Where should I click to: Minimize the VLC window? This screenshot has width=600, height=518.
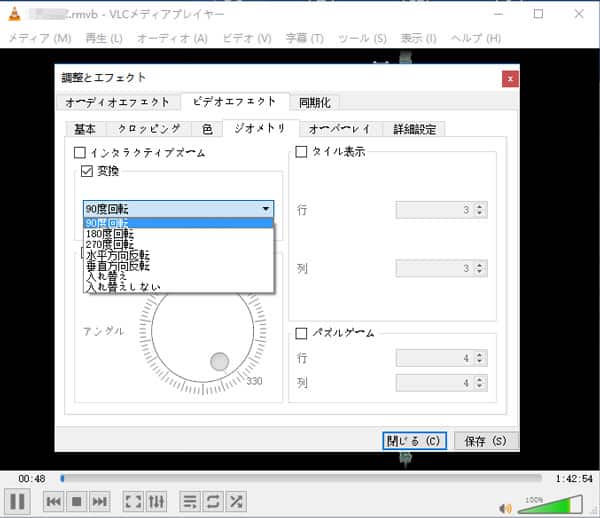pyautogui.click(x=498, y=14)
